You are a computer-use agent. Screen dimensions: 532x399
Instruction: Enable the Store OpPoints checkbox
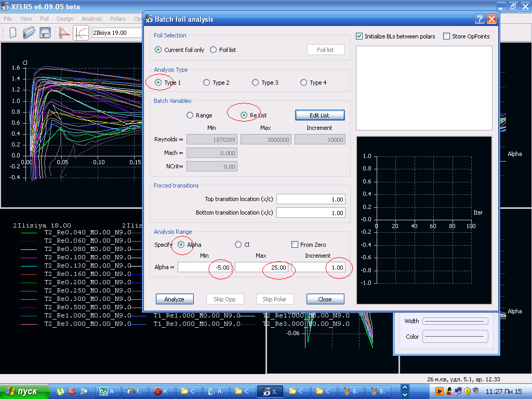coord(446,36)
